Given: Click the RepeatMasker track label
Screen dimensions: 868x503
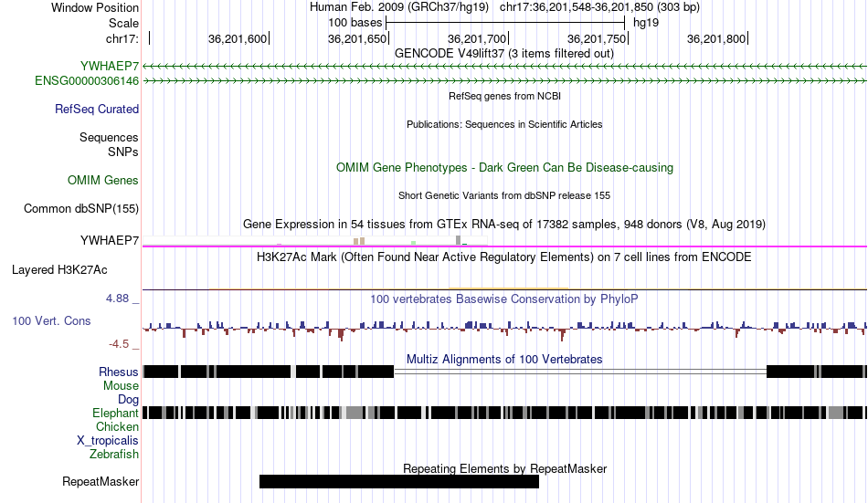Looking at the screenshot, I should (x=101, y=482).
